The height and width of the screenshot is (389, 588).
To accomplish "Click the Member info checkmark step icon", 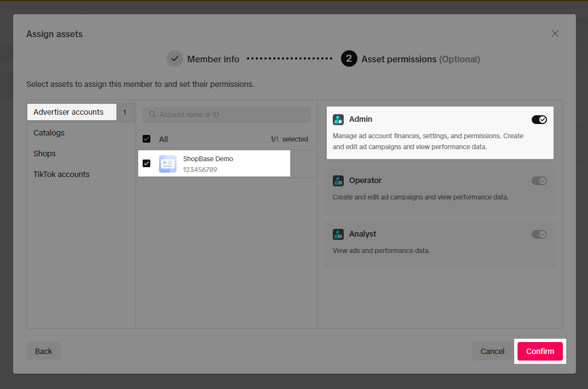I will coord(175,58).
